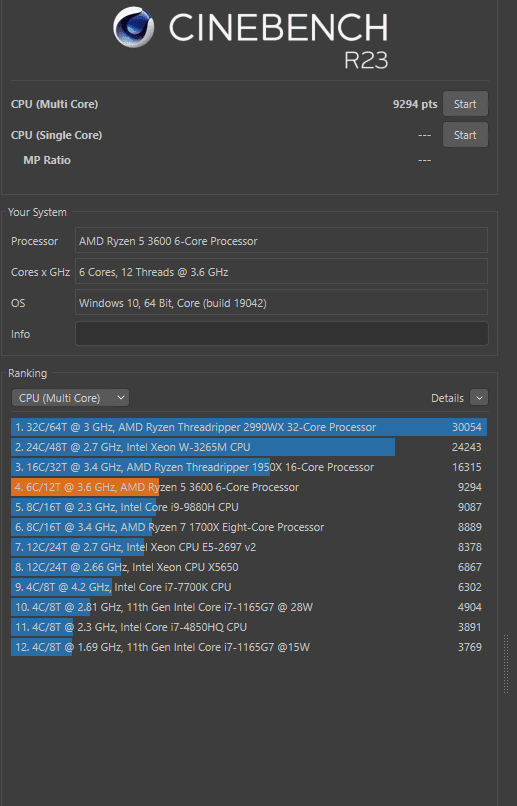517x806 pixels.
Task: Click the Cores x GHz field
Action: (282, 271)
